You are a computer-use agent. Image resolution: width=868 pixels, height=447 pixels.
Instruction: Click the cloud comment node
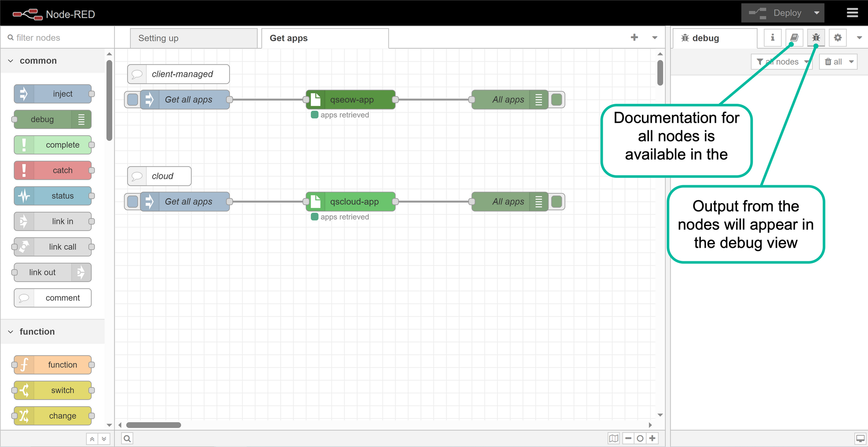point(159,176)
